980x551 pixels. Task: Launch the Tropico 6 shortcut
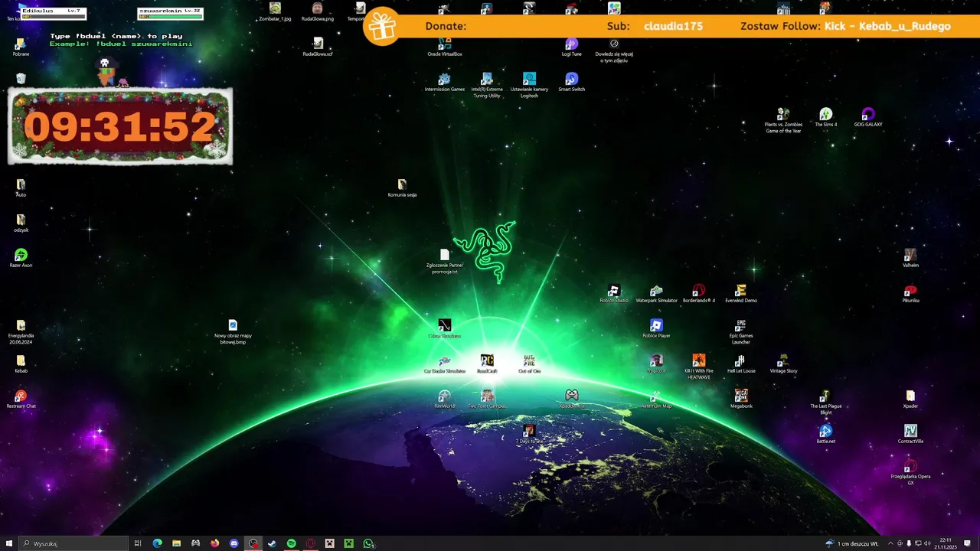(x=656, y=364)
